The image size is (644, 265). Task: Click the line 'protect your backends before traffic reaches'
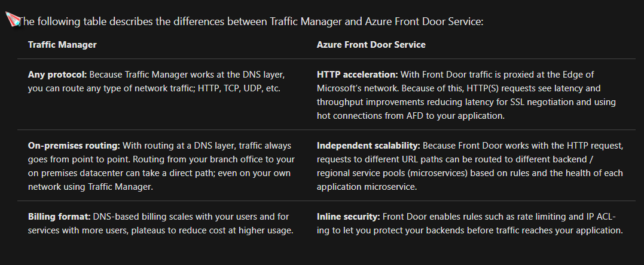pyautogui.click(x=470, y=230)
